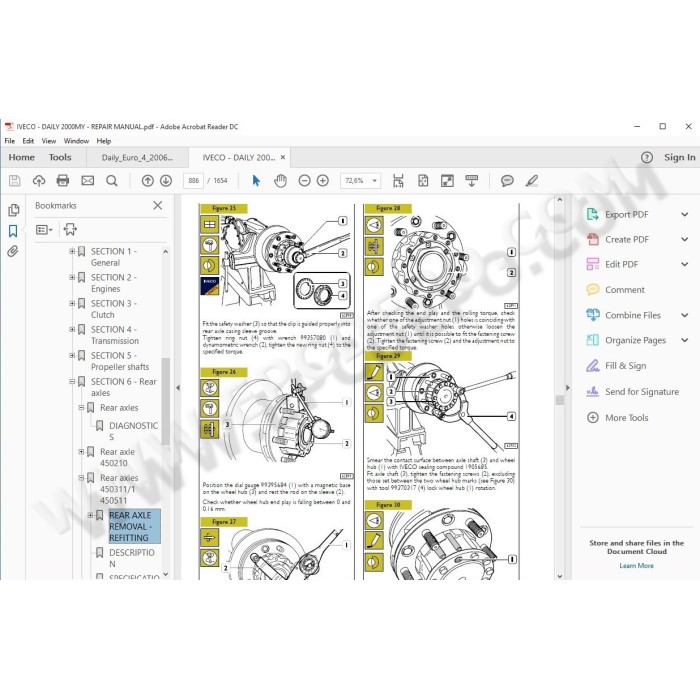Image resolution: width=700 pixels, height=700 pixels.
Task: Close the IVECO - DAILY 200 tab
Action: point(283,158)
